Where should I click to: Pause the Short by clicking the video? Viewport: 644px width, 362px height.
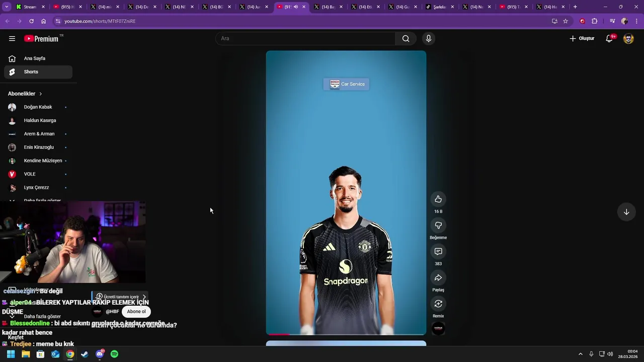[346, 193]
